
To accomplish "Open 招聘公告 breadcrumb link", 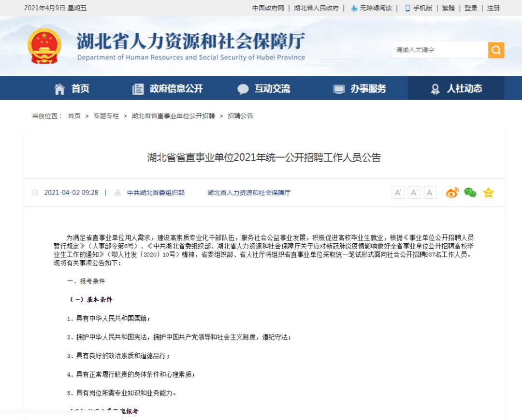I will pos(240,116).
